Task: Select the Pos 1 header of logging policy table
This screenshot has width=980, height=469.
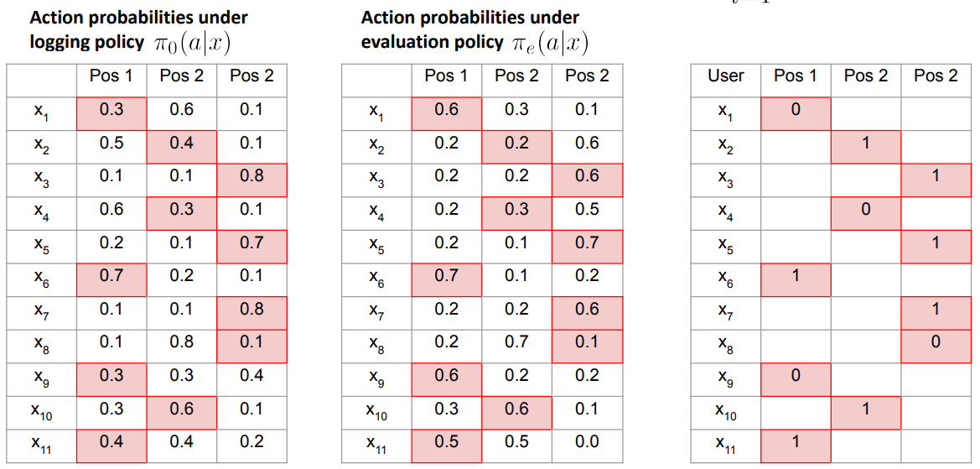Action: click(x=111, y=76)
